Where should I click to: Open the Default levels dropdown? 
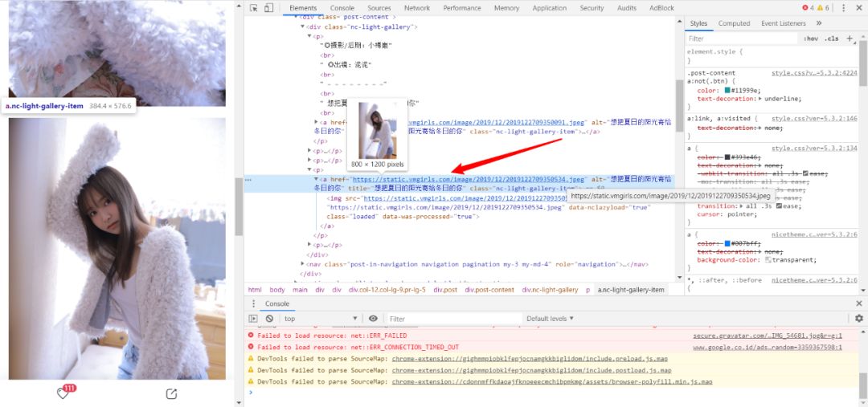pyautogui.click(x=550, y=319)
